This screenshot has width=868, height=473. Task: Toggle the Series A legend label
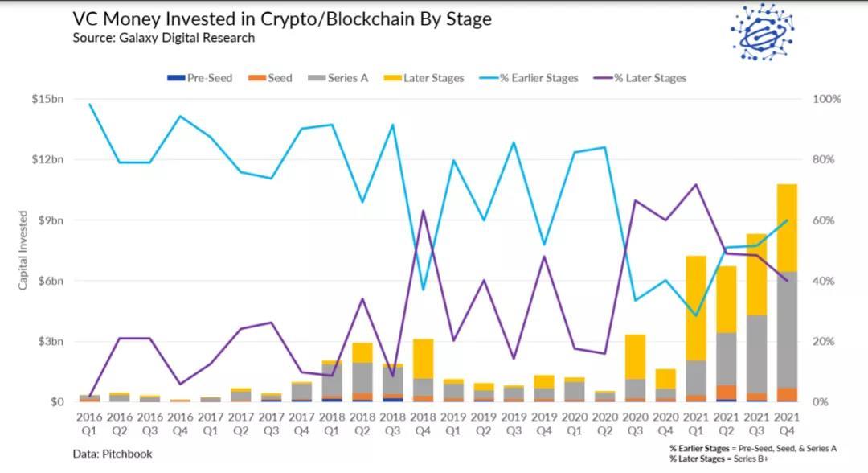[x=348, y=78]
